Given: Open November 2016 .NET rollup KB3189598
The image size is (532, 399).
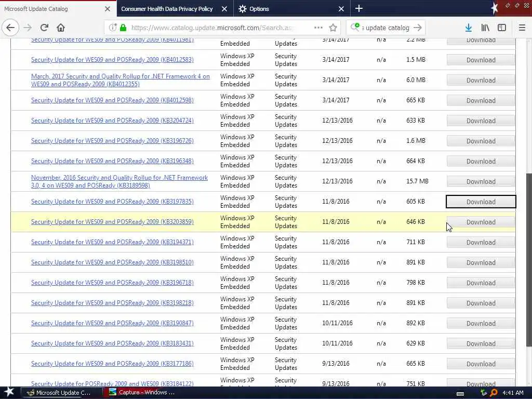Looking at the screenshot, I should (x=119, y=181).
